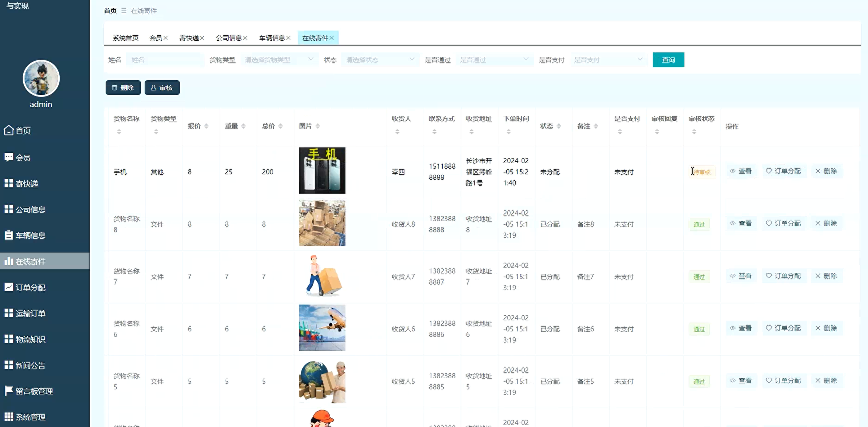Click the 待审核 status tag
868x427 pixels.
(702, 172)
